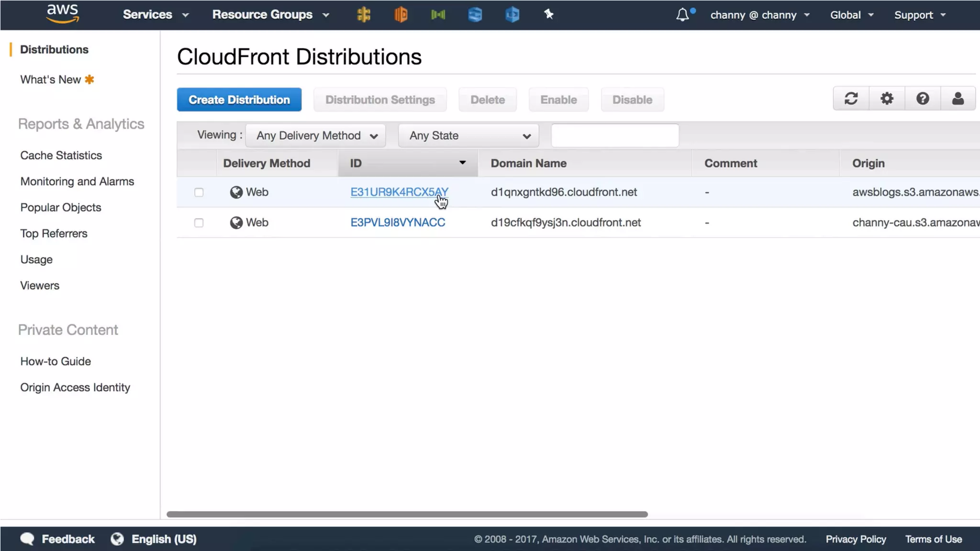The image size is (980, 551).
Task: Select the E3PVL9I8VYNACC distribution checkbox
Action: (x=199, y=223)
